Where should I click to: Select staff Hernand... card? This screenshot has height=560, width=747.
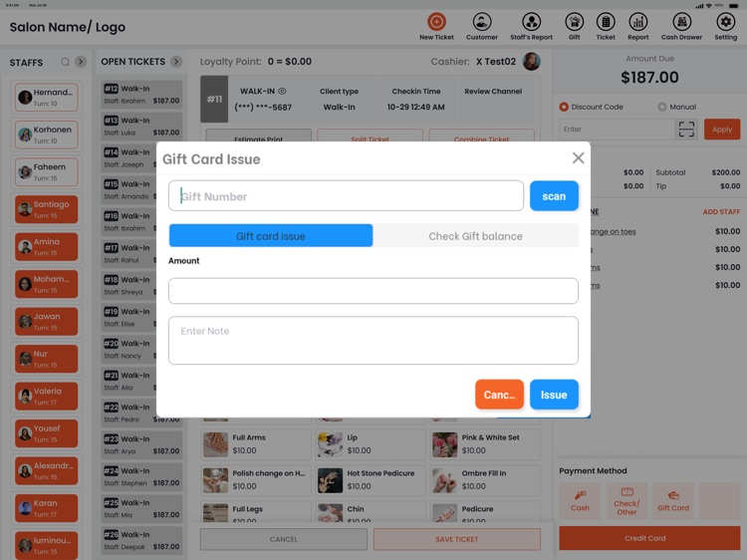46,98
